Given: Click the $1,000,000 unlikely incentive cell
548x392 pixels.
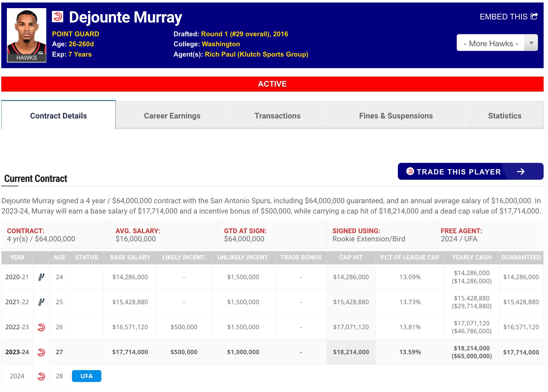Looking at the screenshot, I should [x=243, y=352].
